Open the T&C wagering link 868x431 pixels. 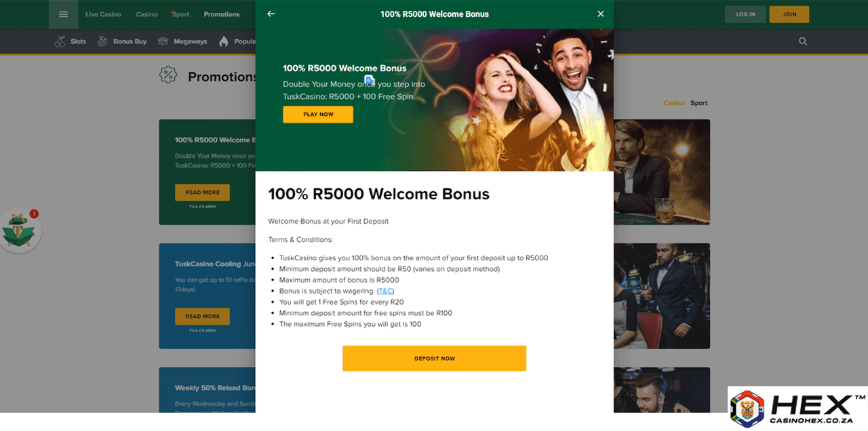386,291
